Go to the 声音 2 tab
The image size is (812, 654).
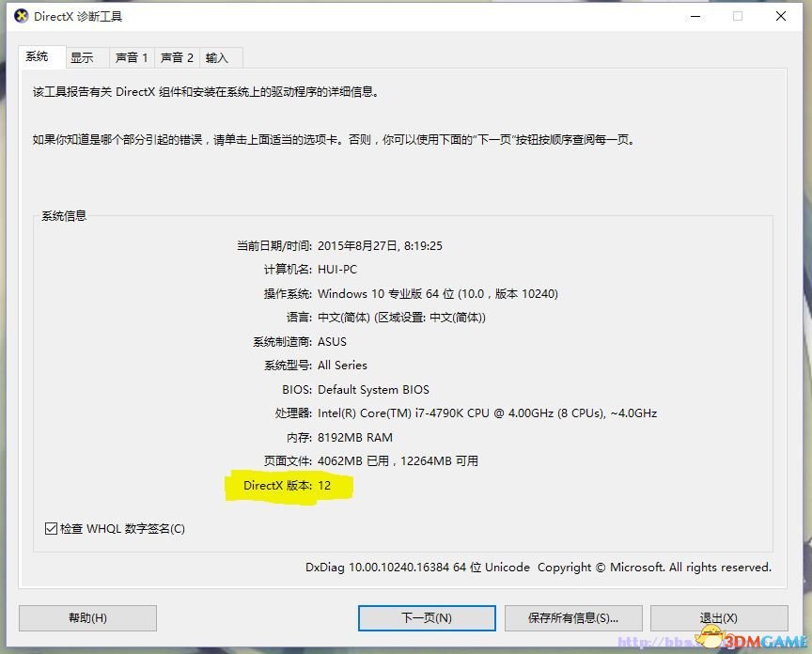pyautogui.click(x=177, y=57)
